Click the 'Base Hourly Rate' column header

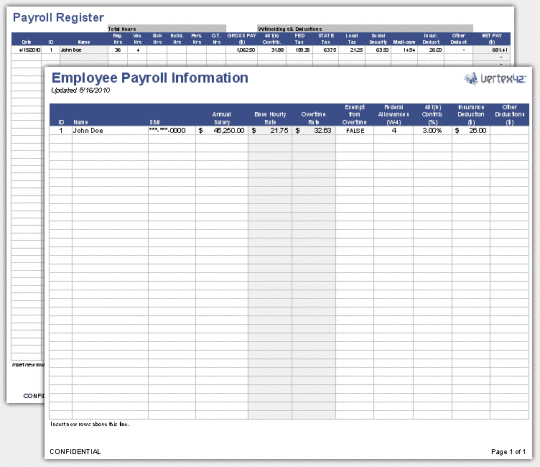coord(270,118)
